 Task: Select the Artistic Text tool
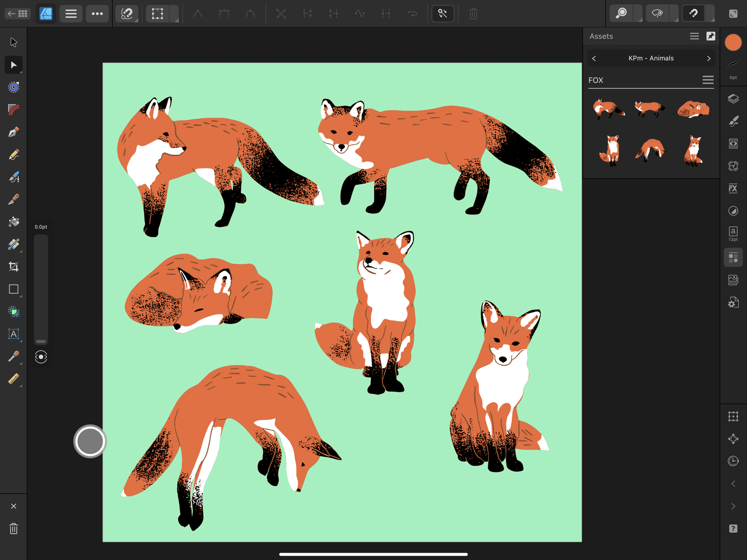(14, 334)
